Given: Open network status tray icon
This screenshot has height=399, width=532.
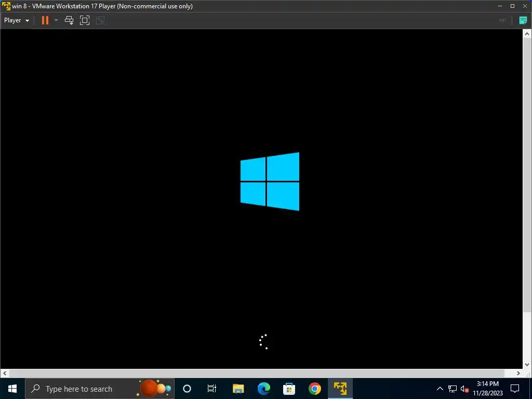Looking at the screenshot, I should pos(453,389).
